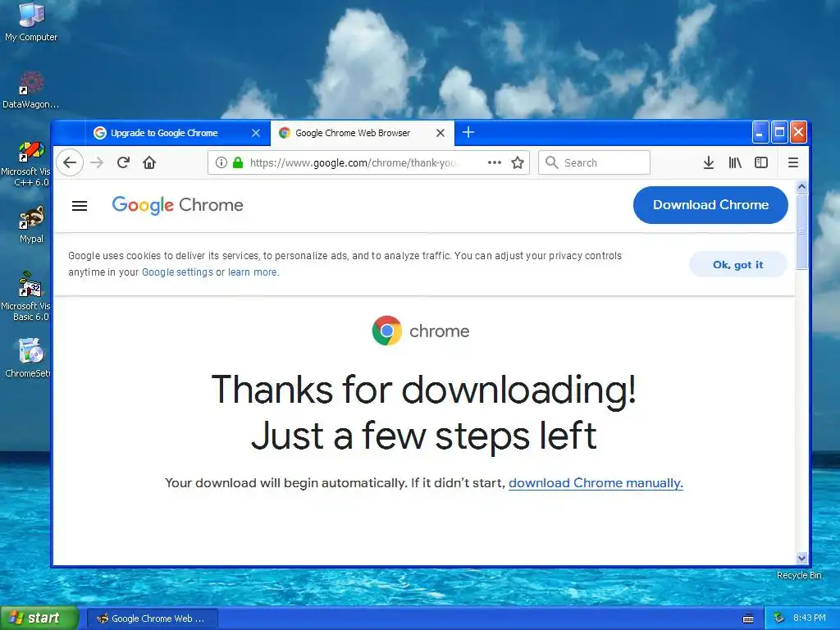Viewport: 840px width, 630px height.
Task: Select the Recycle Bin on desktop
Action: pos(799,575)
